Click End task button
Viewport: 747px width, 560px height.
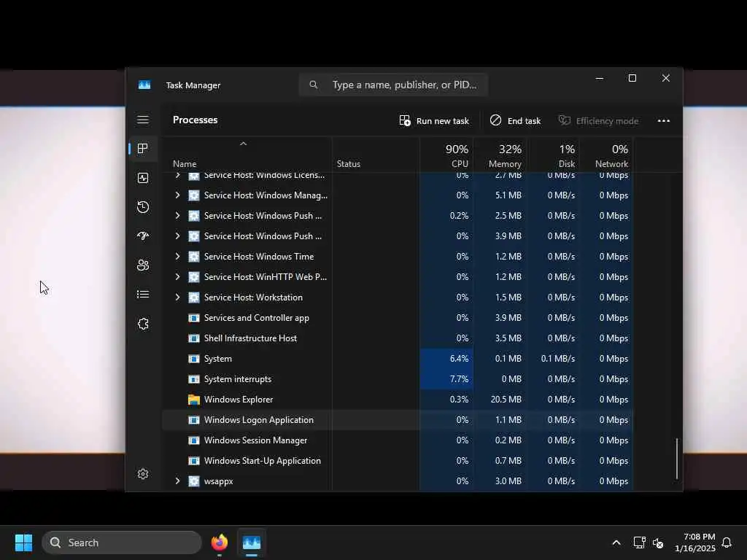516,121
